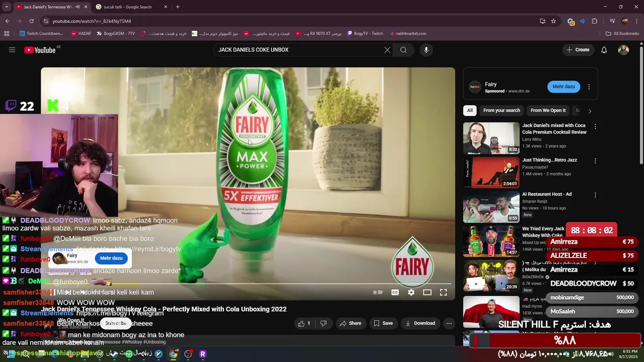The width and height of the screenshot is (644, 362).
Task: Open Chrome extensions puzzle menu
Action: [595, 21]
